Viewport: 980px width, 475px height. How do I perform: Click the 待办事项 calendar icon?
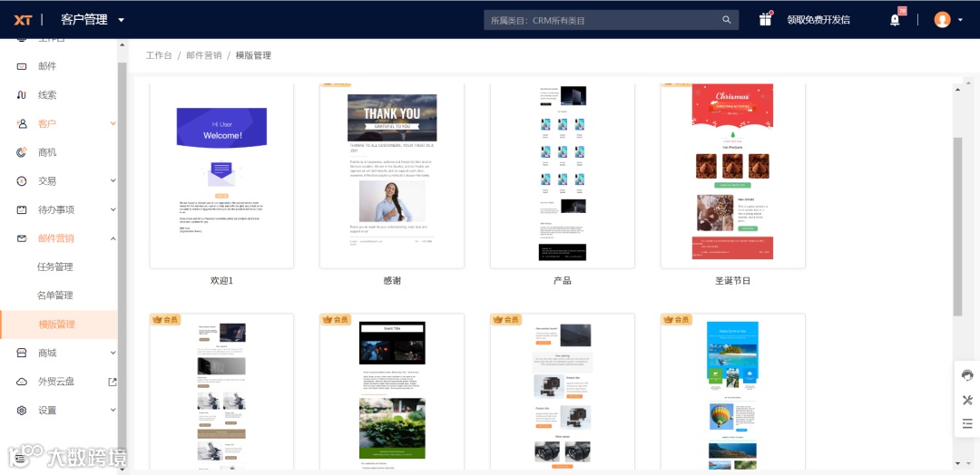tap(22, 209)
